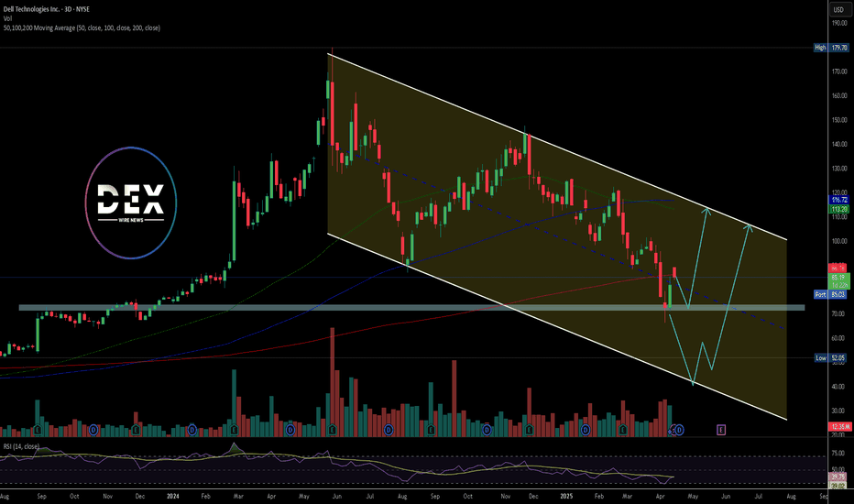Click the earnings marker at the May 2024 peak
The height and width of the screenshot is (504, 854).
point(333,431)
